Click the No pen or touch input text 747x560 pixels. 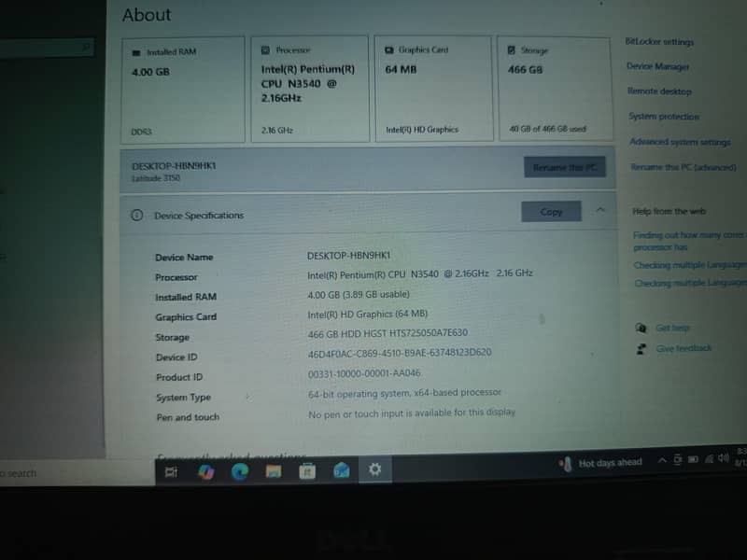412,413
